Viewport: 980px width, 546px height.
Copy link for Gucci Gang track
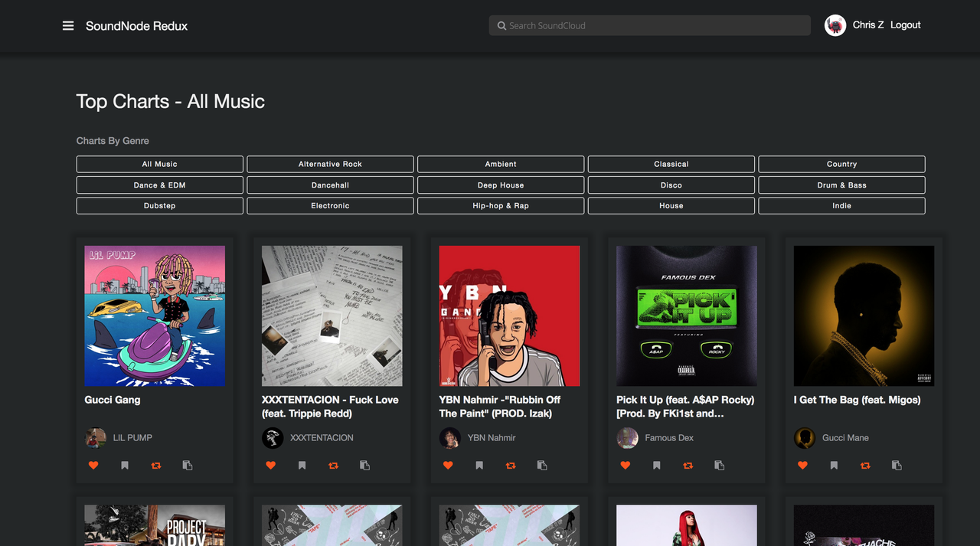(188, 465)
